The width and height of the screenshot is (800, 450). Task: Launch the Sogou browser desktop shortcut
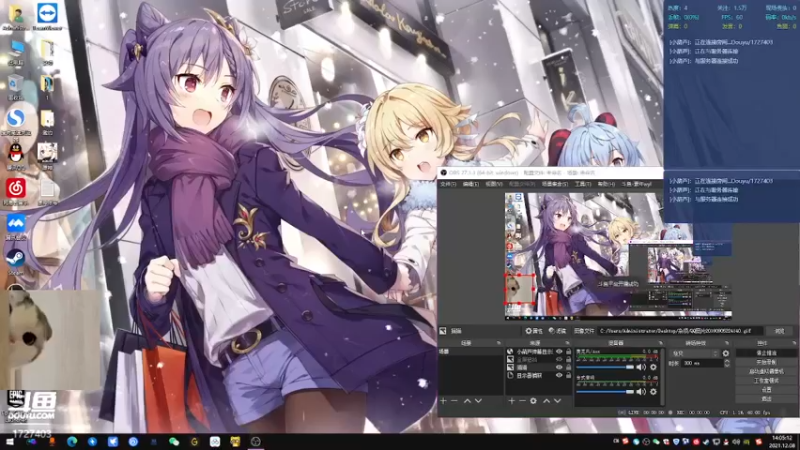(x=16, y=121)
